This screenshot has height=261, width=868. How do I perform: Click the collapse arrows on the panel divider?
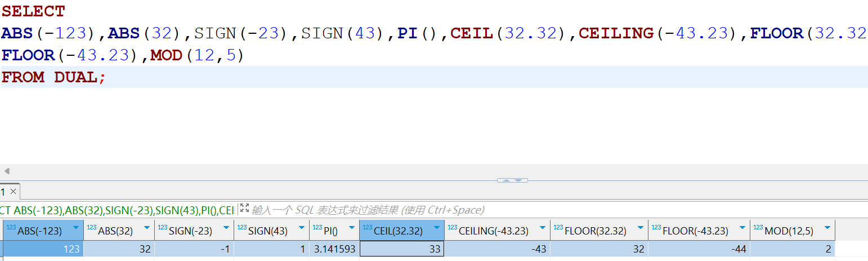[x=512, y=180]
